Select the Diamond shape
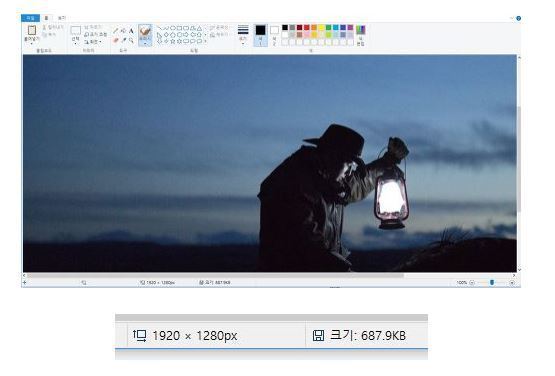The height and width of the screenshot is (376, 555). coord(166,34)
